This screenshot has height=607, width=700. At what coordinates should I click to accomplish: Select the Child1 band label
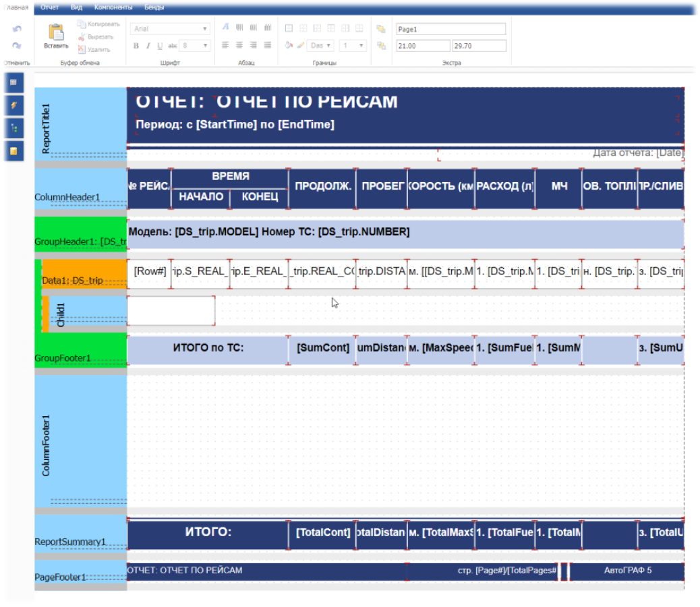click(61, 315)
